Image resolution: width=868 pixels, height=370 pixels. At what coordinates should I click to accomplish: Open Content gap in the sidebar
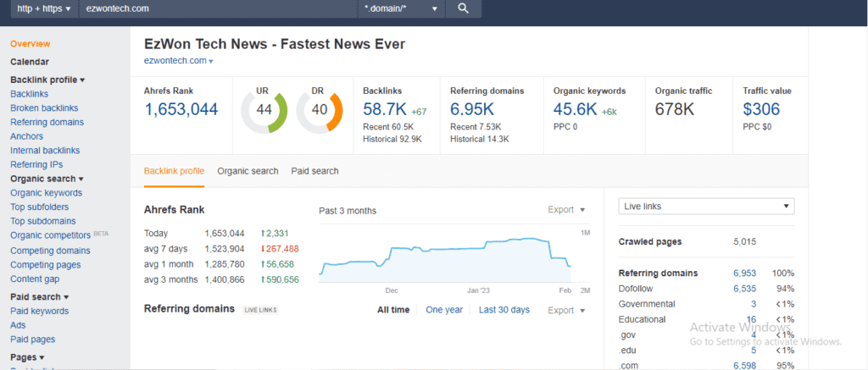point(36,279)
